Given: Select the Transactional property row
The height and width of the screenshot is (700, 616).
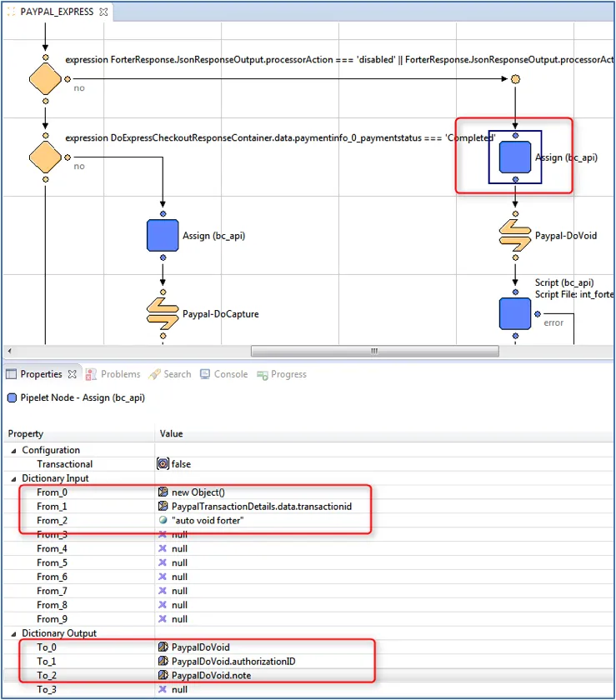Looking at the screenshot, I should (308, 464).
